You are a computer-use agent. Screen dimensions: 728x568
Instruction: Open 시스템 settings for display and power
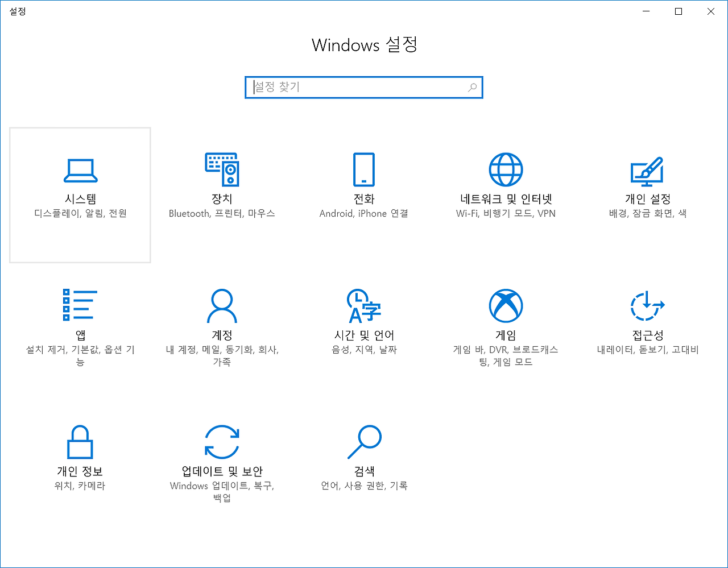pos(80,188)
